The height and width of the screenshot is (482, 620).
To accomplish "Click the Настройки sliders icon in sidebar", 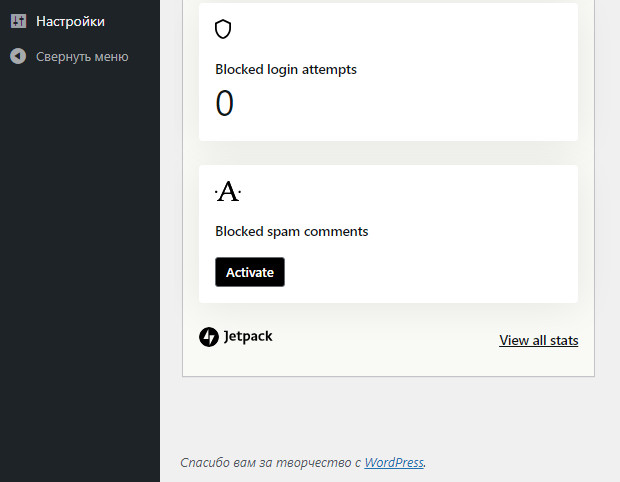I will pos(18,21).
